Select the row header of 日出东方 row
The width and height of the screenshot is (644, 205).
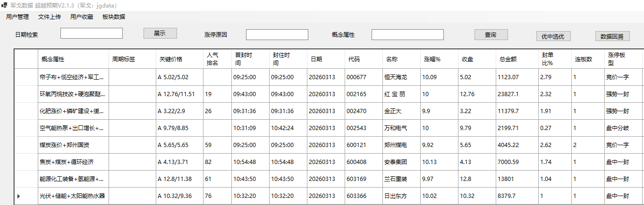coord(26,196)
